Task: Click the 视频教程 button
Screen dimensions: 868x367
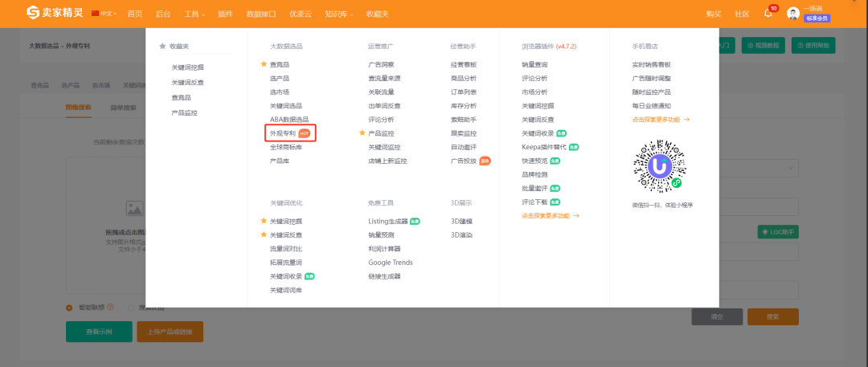Action: (764, 46)
